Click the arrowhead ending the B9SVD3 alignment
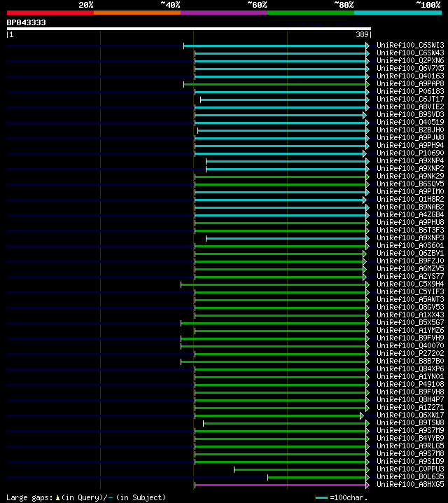Image resolution: width=448 pixels, height=503 pixels. click(365, 115)
